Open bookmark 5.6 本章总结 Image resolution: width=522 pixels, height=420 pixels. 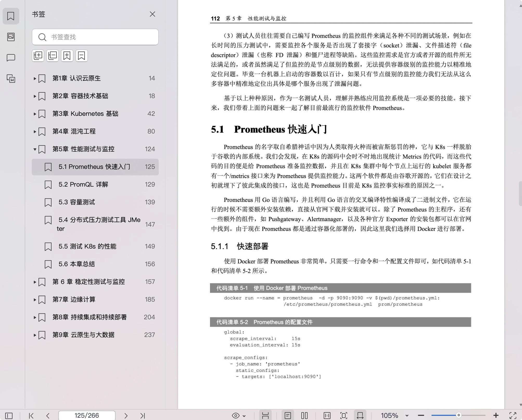click(95, 264)
